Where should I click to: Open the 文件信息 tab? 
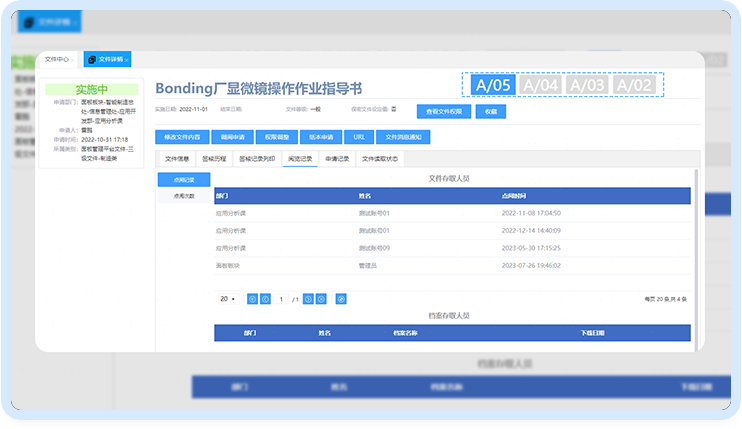point(177,158)
